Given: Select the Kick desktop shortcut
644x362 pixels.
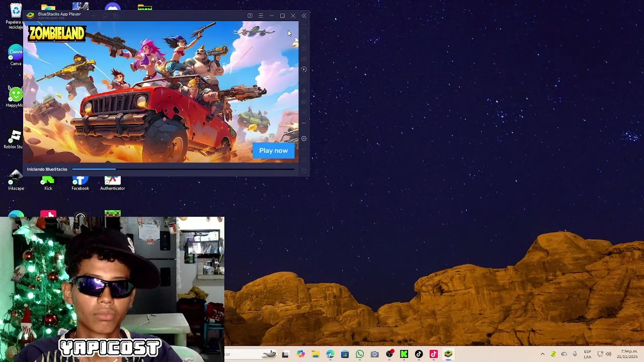Looking at the screenshot, I should [48, 184].
